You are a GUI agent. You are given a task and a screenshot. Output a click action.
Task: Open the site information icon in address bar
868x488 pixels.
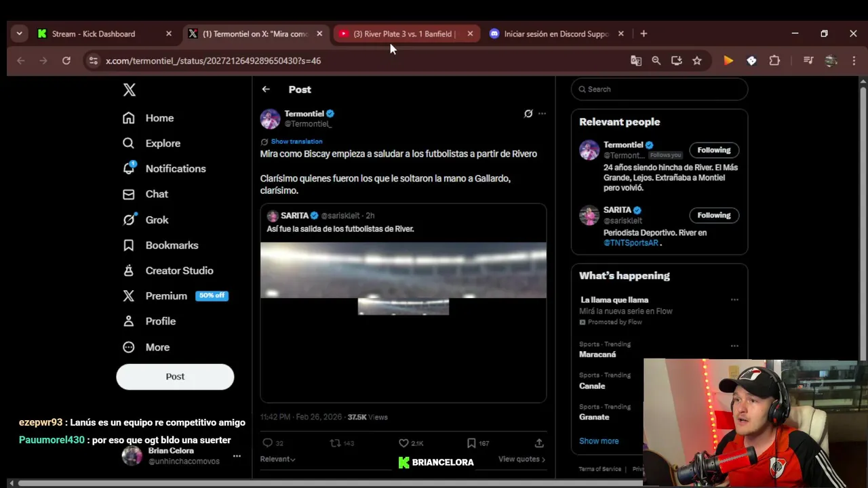[x=93, y=60]
